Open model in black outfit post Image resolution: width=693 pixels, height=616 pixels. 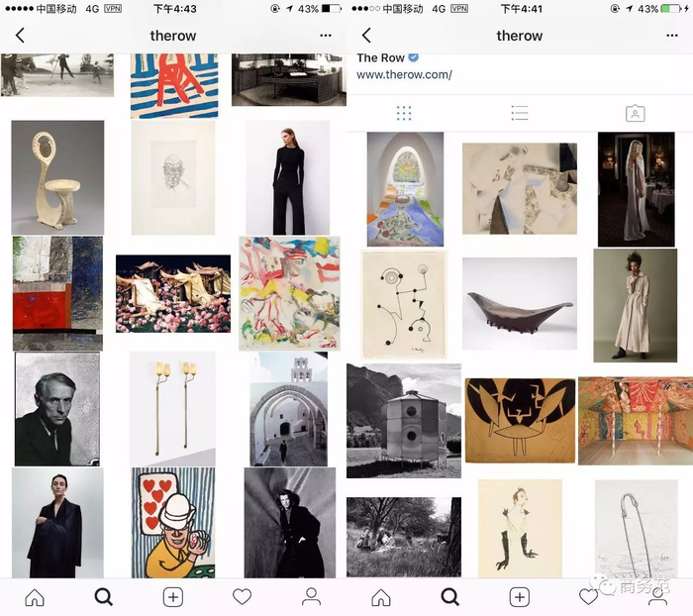click(x=288, y=178)
